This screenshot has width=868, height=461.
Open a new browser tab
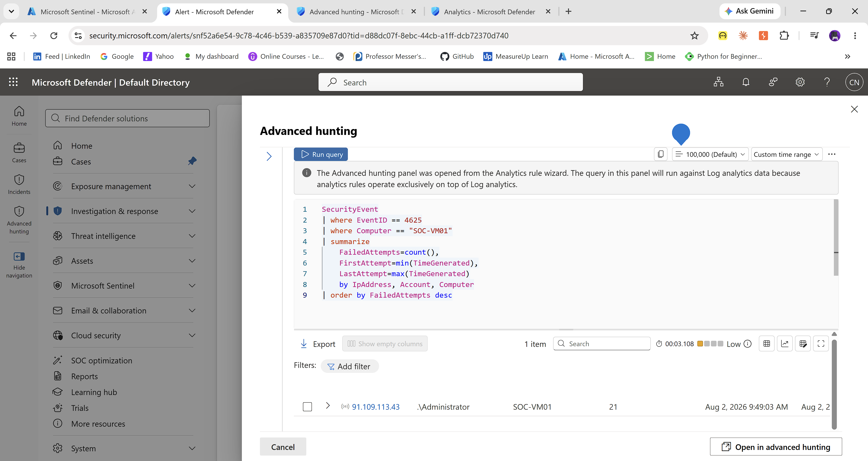(568, 12)
